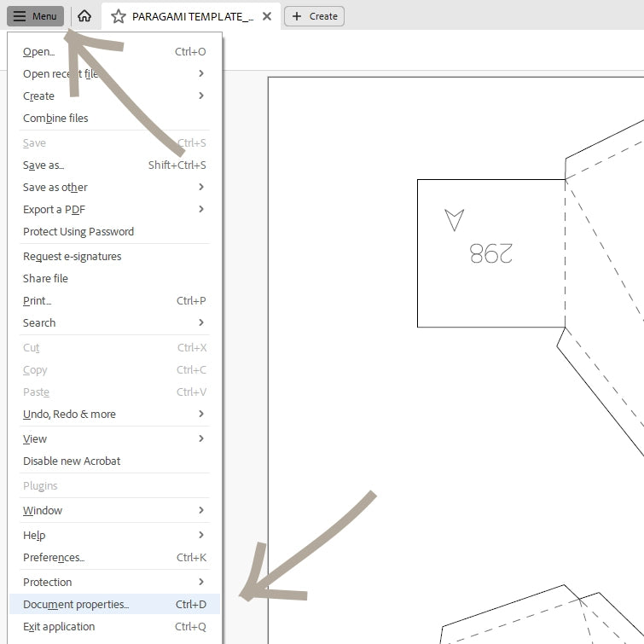Image resolution: width=644 pixels, height=644 pixels.
Task: Open the Print dialog entry
Action: click(38, 301)
